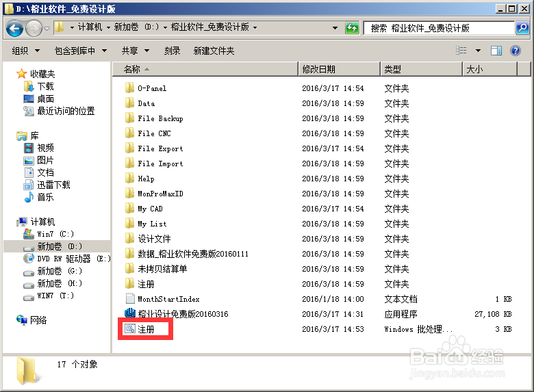Select the File Export folder icon

click(x=129, y=148)
